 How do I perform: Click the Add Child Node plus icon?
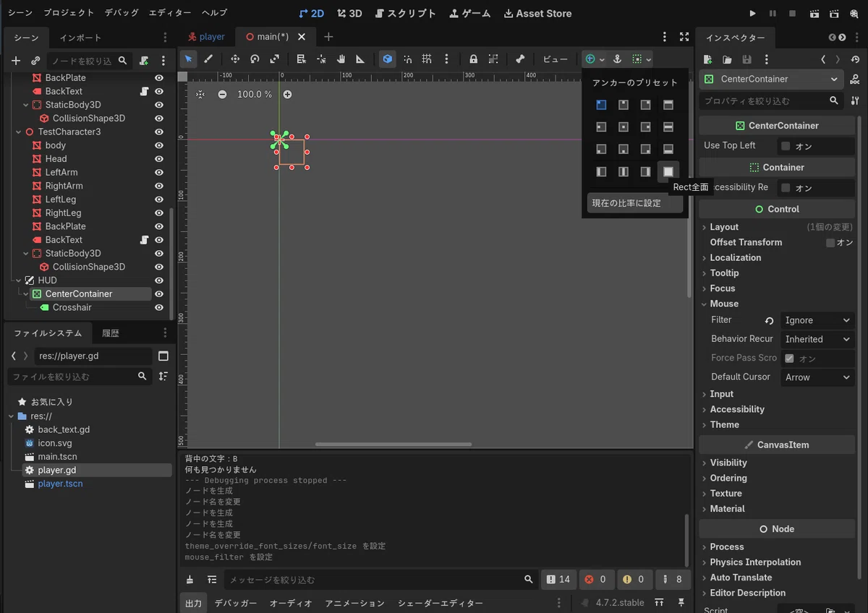point(16,61)
